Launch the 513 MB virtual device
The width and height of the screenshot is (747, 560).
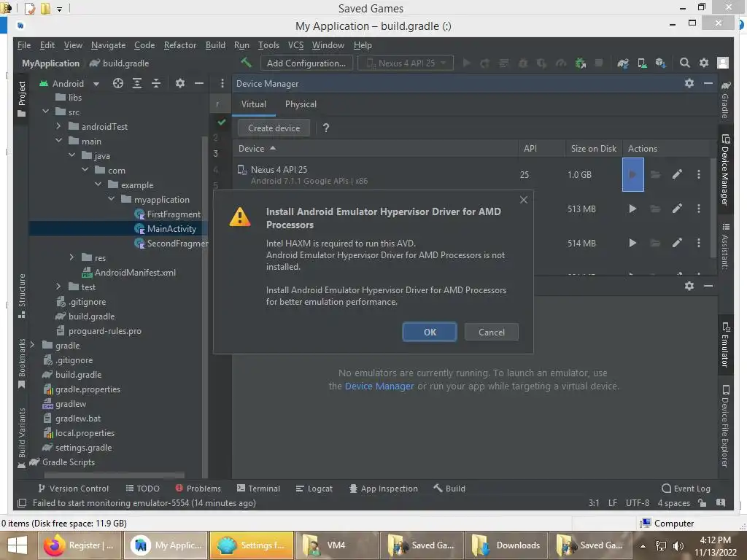pos(632,209)
